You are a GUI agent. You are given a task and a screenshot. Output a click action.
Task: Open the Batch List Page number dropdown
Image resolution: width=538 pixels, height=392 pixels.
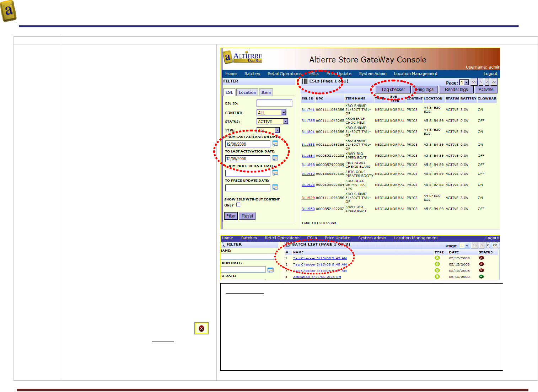pyautogui.click(x=464, y=246)
